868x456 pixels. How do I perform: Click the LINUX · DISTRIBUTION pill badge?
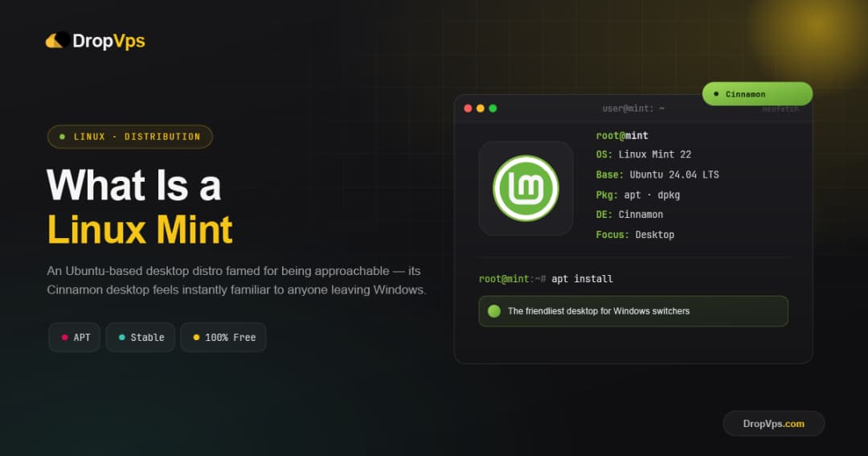tap(130, 137)
